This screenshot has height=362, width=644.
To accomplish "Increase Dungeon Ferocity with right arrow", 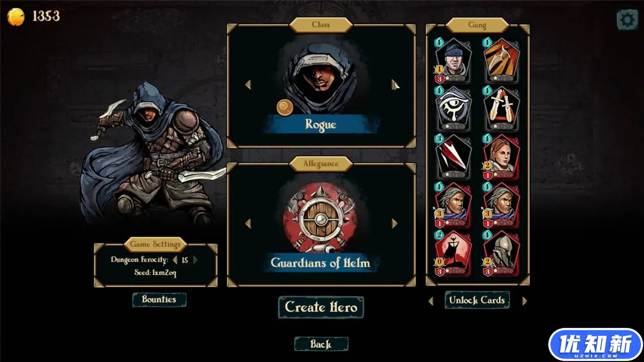I will point(195,260).
